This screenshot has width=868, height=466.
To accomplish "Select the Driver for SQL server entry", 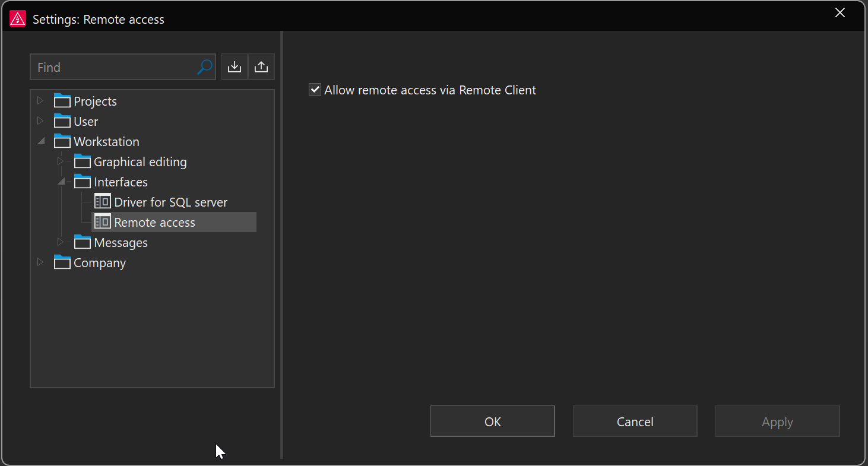I will 171,202.
